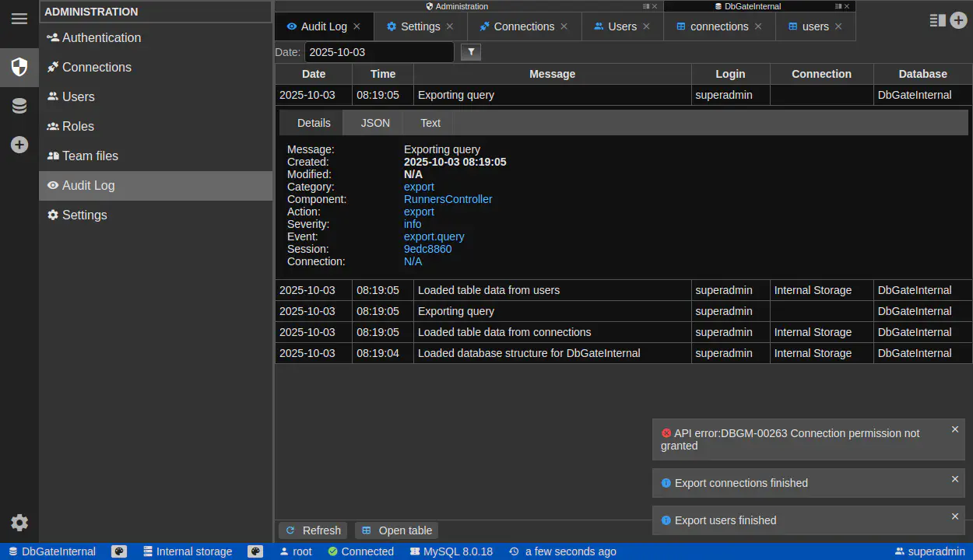This screenshot has height=560, width=973.
Task: Click the plus icon in the left rail
Action: (x=19, y=145)
